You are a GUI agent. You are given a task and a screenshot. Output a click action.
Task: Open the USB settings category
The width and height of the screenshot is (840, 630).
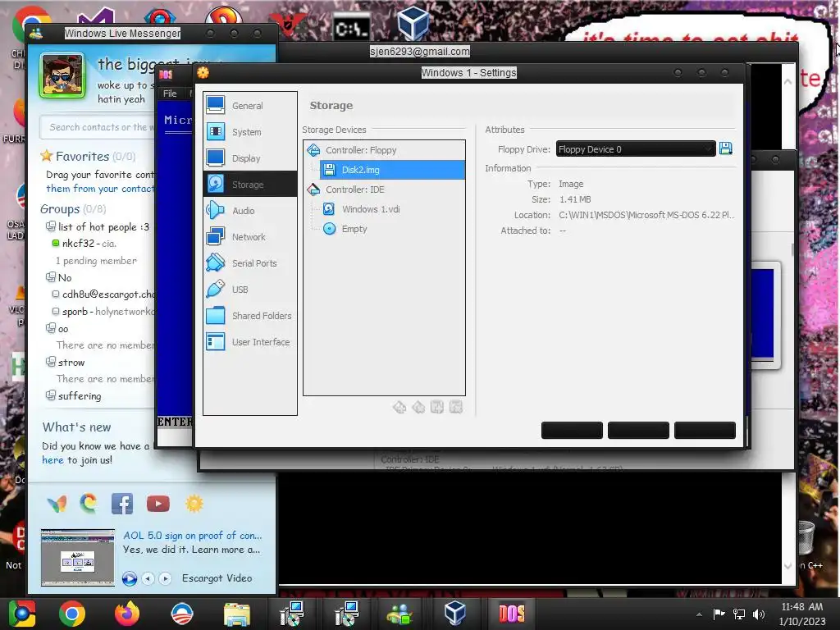tap(249, 290)
